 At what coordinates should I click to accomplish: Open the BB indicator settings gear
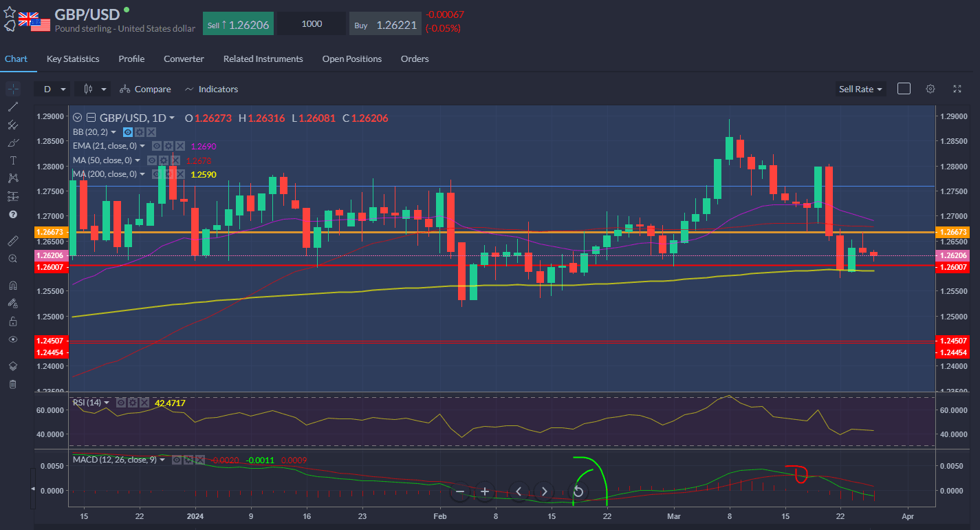(140, 132)
